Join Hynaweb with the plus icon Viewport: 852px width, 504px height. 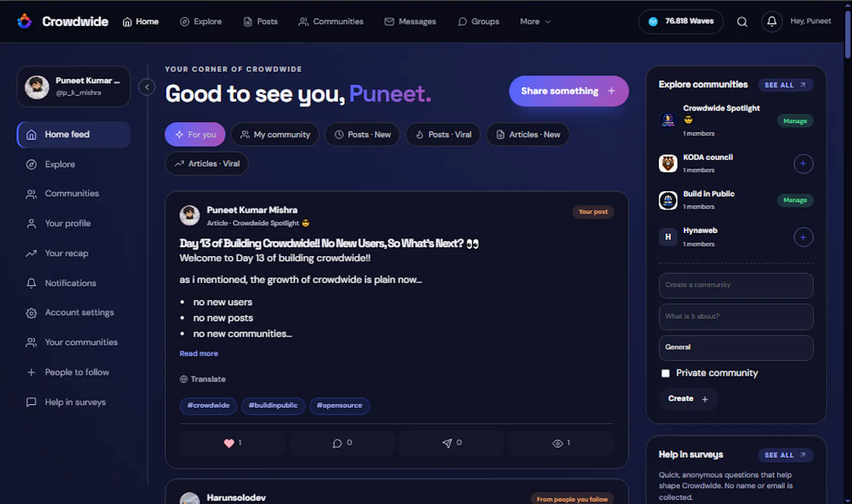pos(803,237)
